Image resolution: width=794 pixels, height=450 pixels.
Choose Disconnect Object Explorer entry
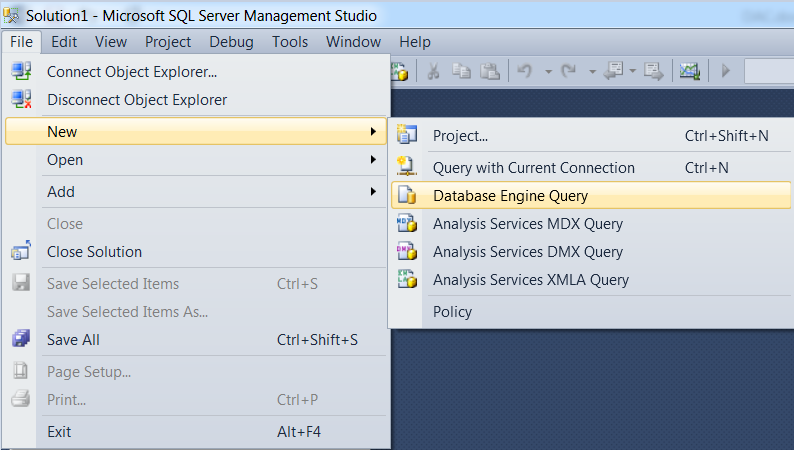tap(196, 100)
